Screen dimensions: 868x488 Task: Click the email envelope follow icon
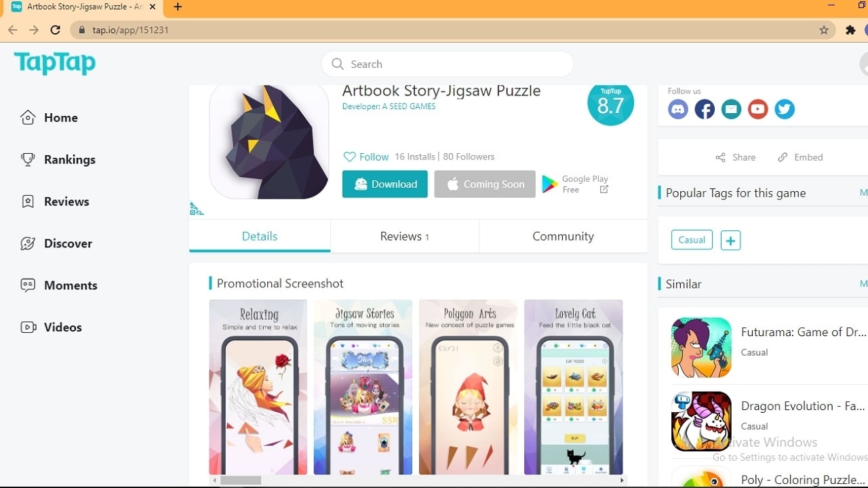pyautogui.click(x=731, y=109)
